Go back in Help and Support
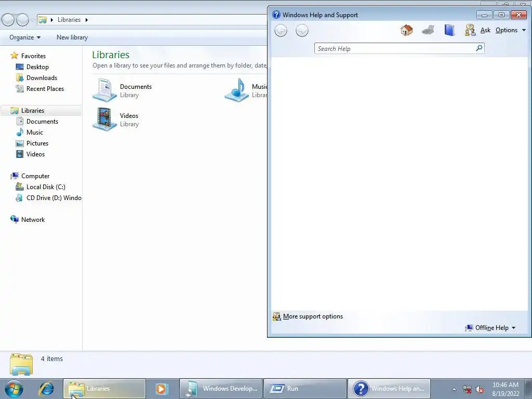 281,31
